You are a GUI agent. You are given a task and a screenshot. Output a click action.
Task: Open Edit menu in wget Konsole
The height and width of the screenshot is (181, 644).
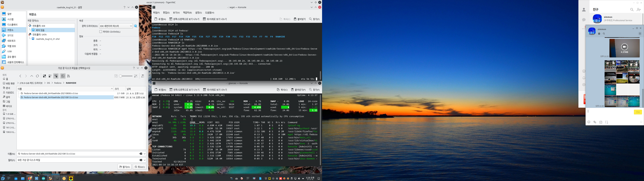[166, 13]
